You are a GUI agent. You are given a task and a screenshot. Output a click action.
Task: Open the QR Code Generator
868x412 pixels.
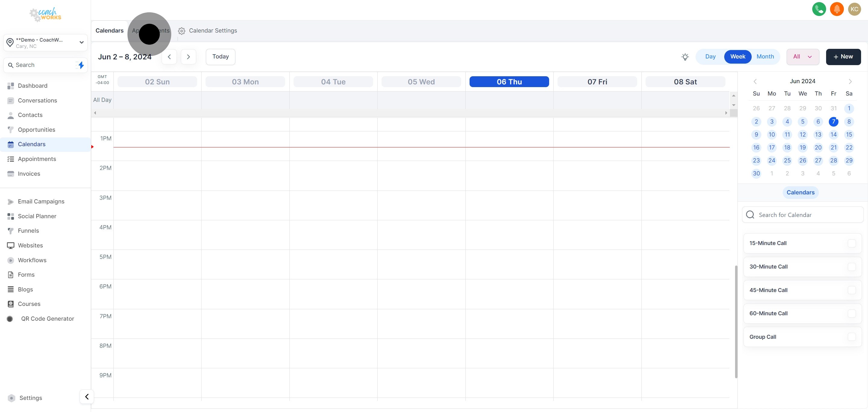pos(47,319)
